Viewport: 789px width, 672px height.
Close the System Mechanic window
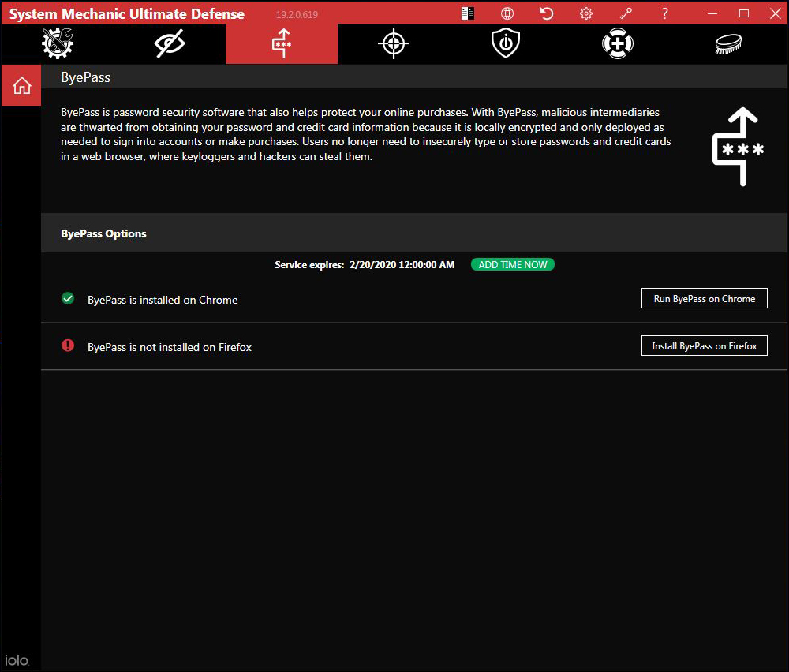(776, 13)
